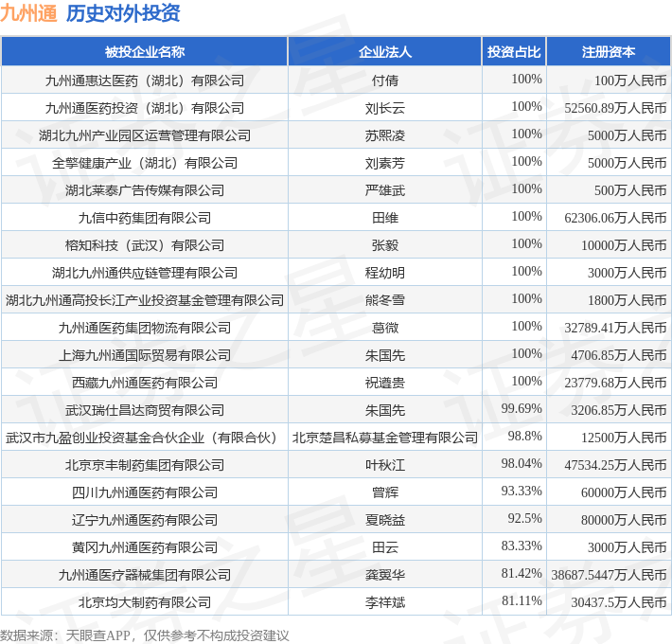Click legal person 田维

(385, 218)
